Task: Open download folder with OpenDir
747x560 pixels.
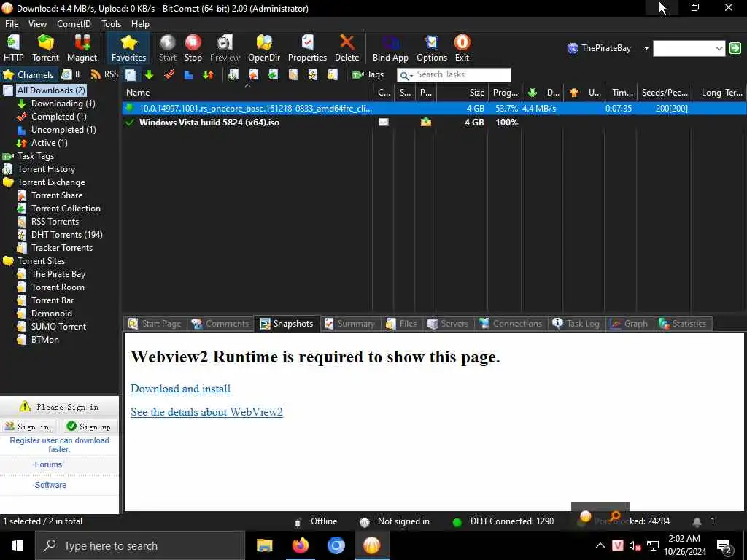Action: [264, 48]
